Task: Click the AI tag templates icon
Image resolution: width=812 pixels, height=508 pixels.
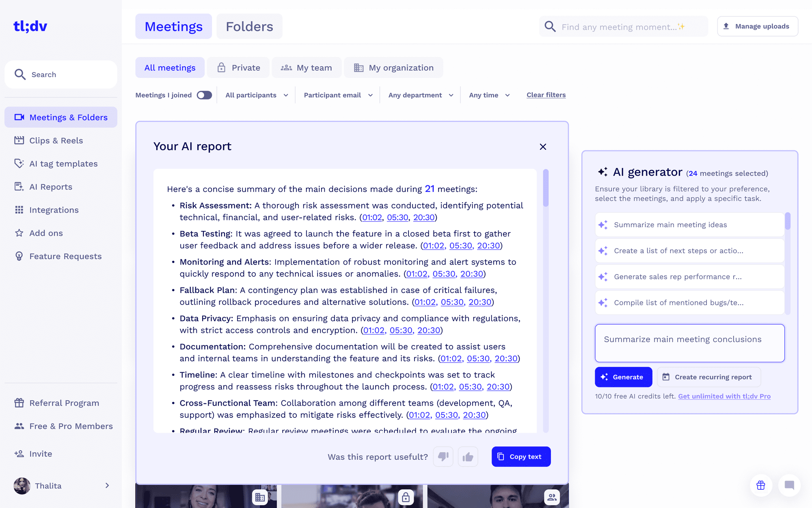Action: coord(19,163)
